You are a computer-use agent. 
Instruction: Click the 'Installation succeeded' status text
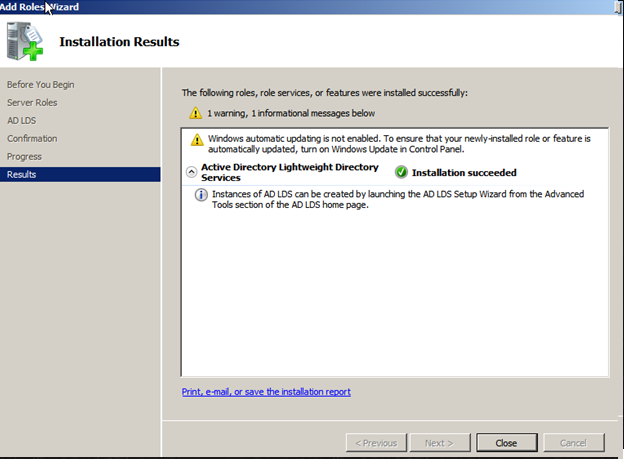[464, 173]
